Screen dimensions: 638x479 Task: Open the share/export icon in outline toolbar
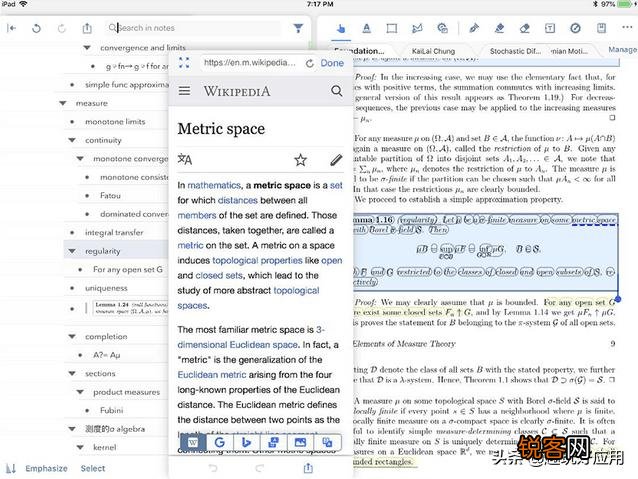point(87,28)
